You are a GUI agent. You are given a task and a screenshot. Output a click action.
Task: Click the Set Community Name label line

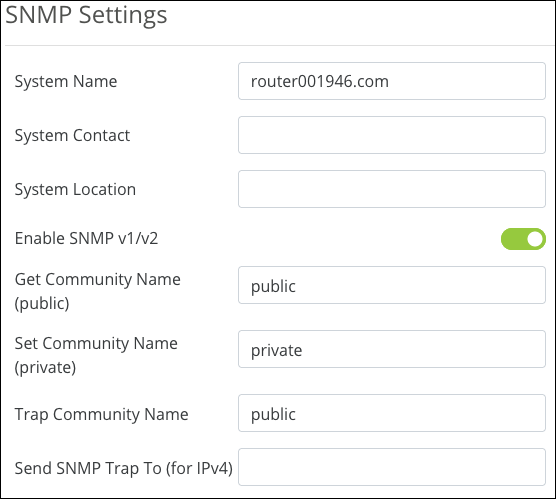click(x=96, y=344)
